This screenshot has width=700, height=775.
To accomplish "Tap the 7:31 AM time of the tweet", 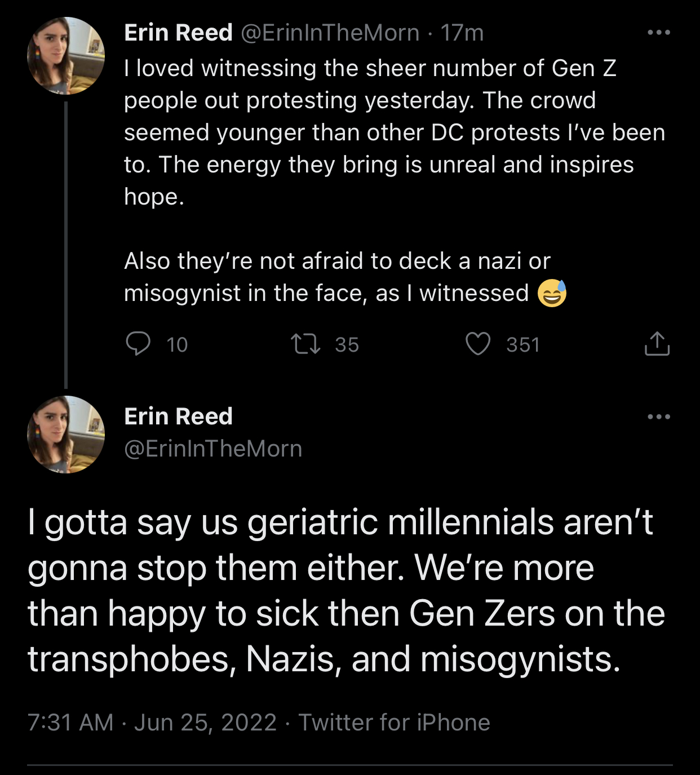I will 70,722.
